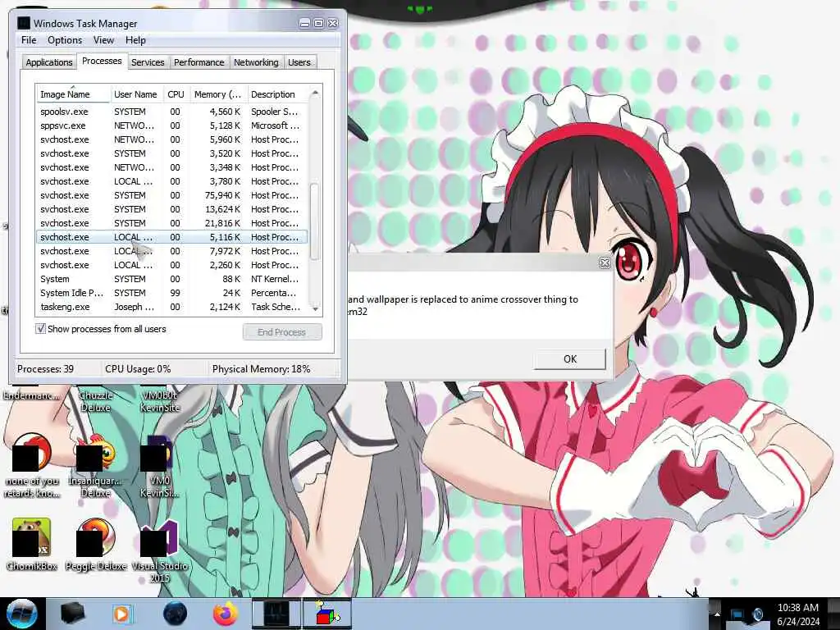The height and width of the screenshot is (630, 840).
Task: Select svchost.exe row using 3,520 K
Action: [171, 153]
